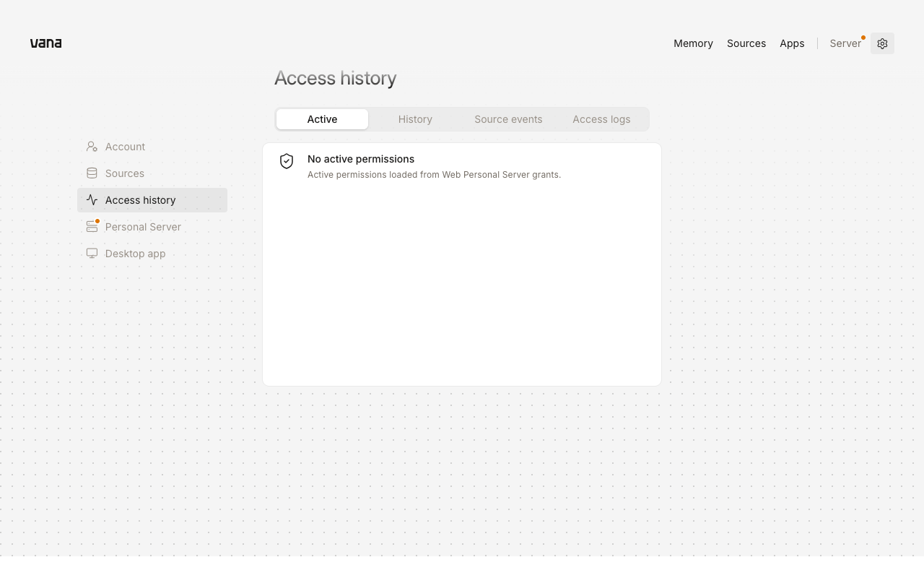Click the Web Personal Server grants description
This screenshot has width=924, height=578.
point(434,175)
